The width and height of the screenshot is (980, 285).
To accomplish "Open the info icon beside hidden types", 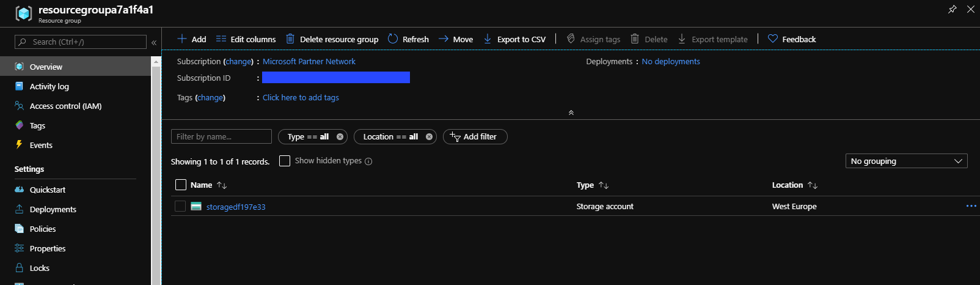I will [368, 161].
